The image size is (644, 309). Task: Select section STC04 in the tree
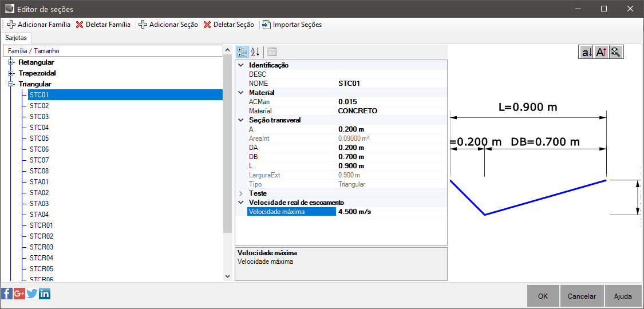click(39, 128)
